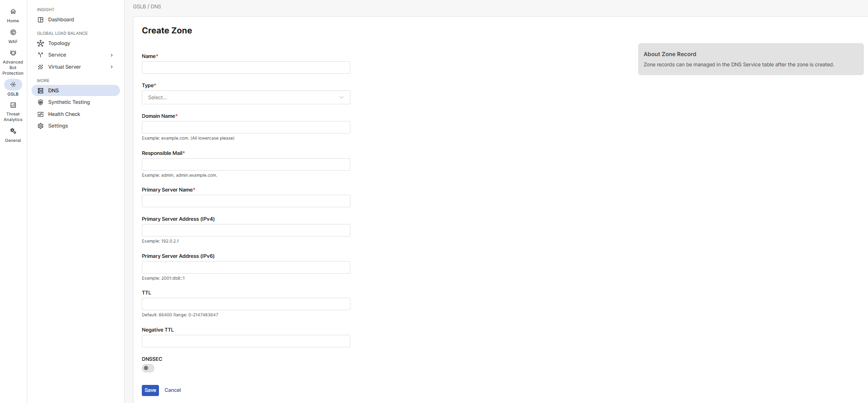Click the Save button
This screenshot has height=403, width=868.
point(150,390)
